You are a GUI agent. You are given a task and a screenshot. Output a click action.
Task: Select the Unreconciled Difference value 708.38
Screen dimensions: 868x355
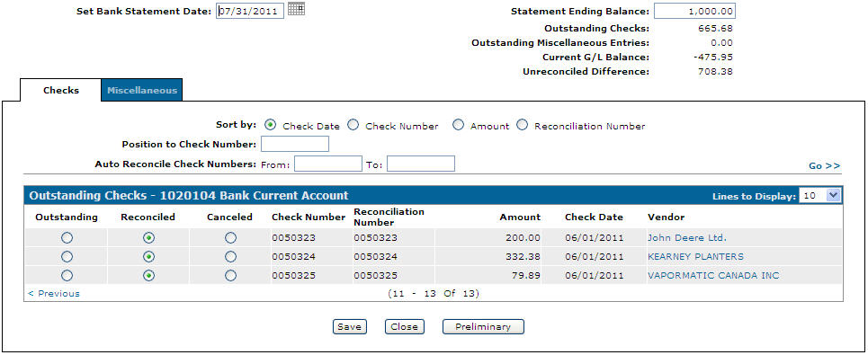[716, 71]
